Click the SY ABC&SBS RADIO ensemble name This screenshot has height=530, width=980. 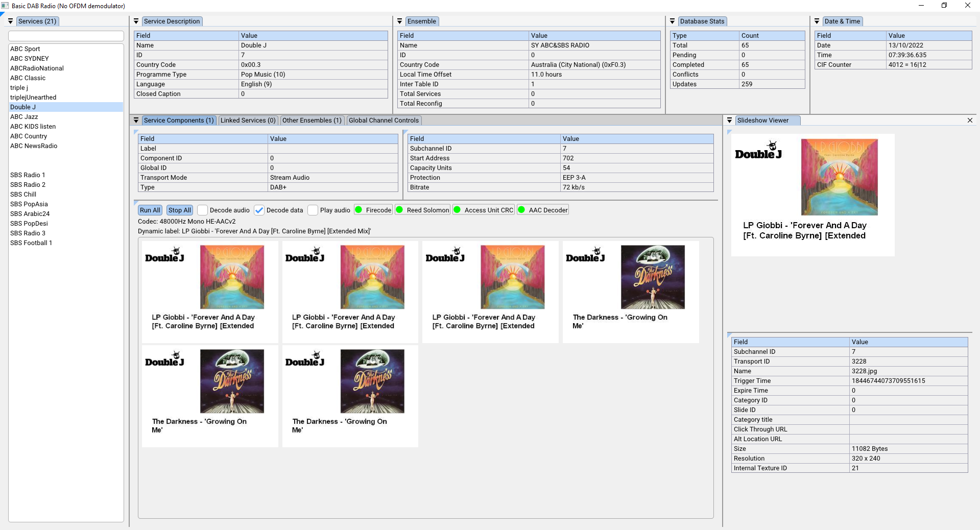point(560,45)
